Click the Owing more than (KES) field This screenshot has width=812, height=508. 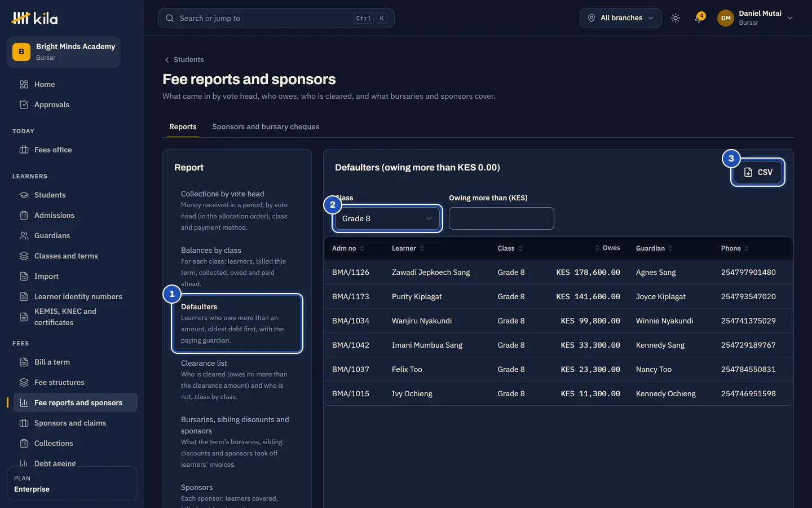501,218
